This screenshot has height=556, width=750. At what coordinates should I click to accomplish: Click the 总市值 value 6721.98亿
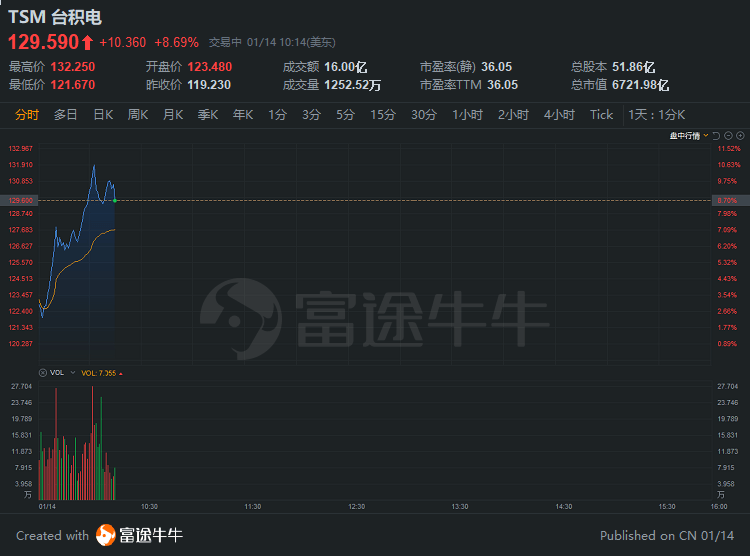(640, 85)
